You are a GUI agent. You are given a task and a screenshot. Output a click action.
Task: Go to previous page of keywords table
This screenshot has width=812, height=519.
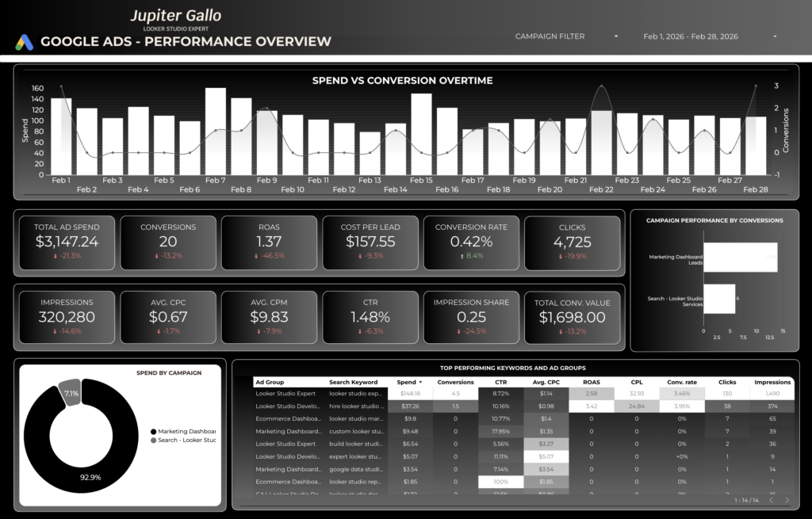pos(770,500)
